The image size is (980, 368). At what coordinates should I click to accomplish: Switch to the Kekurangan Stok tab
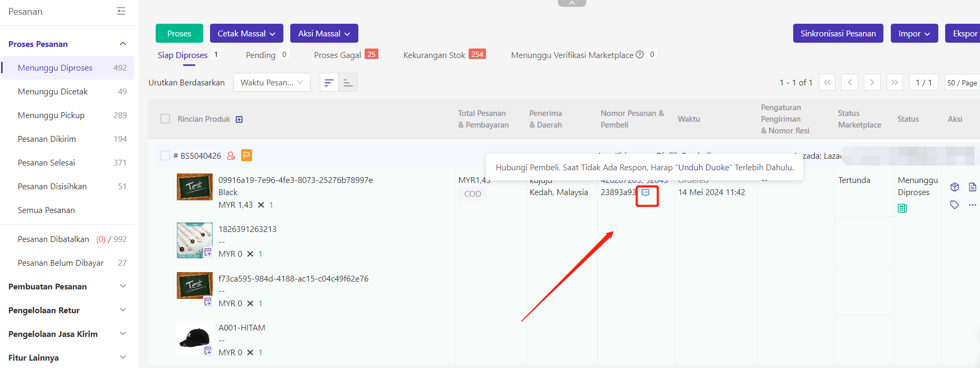434,55
